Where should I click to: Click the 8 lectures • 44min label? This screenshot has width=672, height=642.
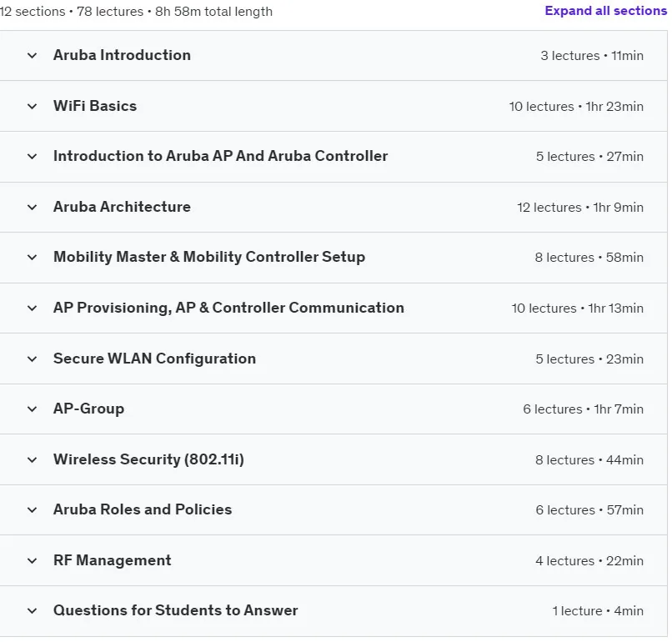pos(589,460)
